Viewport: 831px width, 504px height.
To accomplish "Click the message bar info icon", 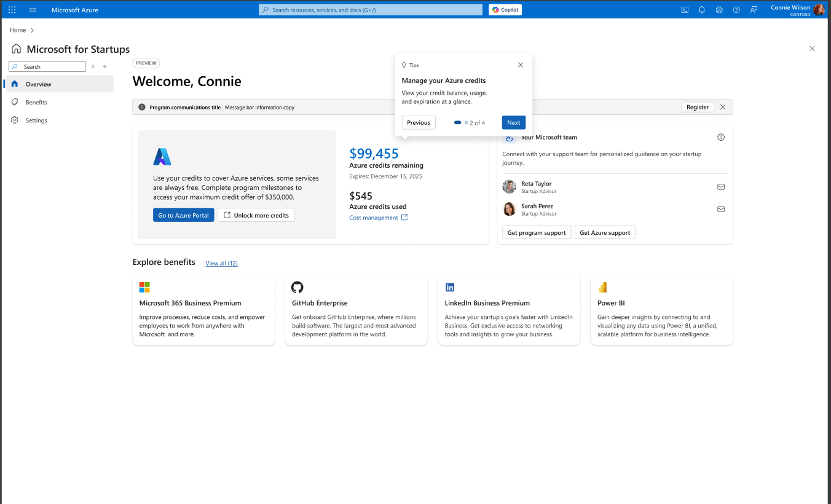I will (142, 107).
